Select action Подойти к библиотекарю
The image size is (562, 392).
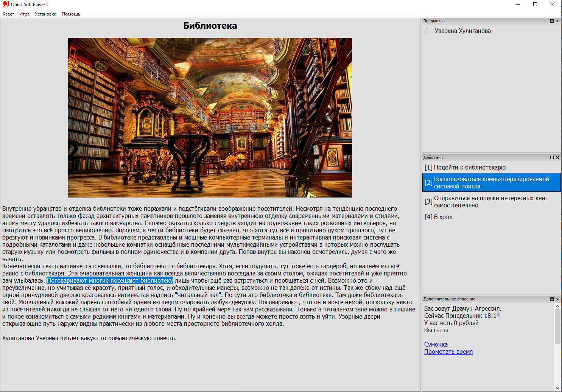(491, 167)
